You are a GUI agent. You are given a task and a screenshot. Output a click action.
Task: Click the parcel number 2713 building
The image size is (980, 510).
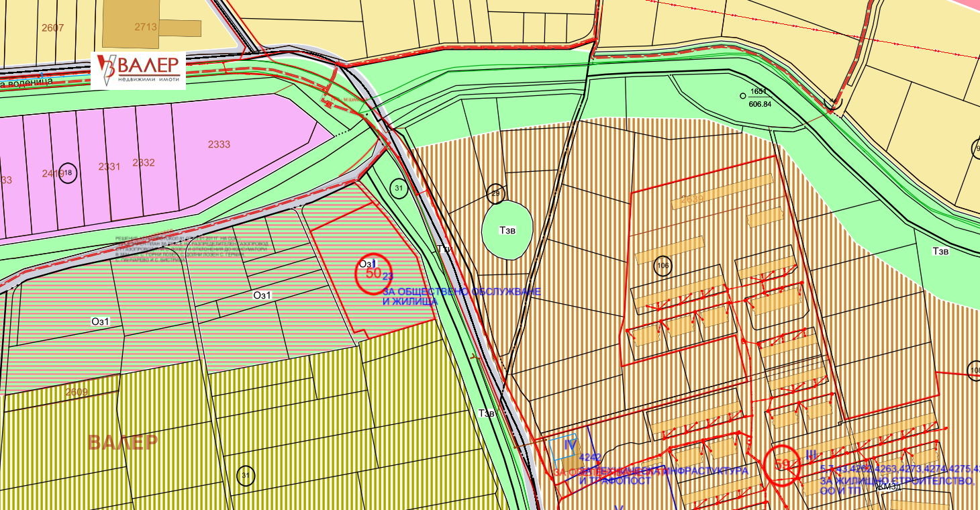pyautogui.click(x=145, y=27)
